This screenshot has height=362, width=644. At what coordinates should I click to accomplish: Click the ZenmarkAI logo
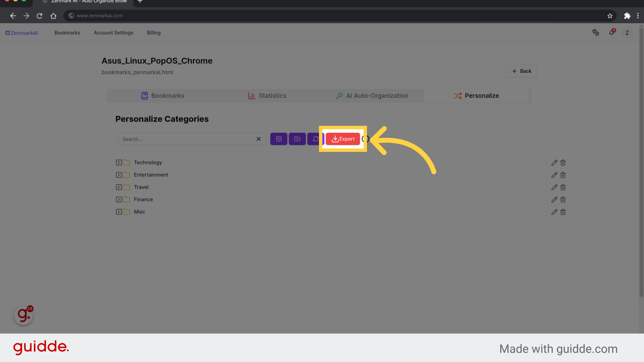pyautogui.click(x=21, y=33)
